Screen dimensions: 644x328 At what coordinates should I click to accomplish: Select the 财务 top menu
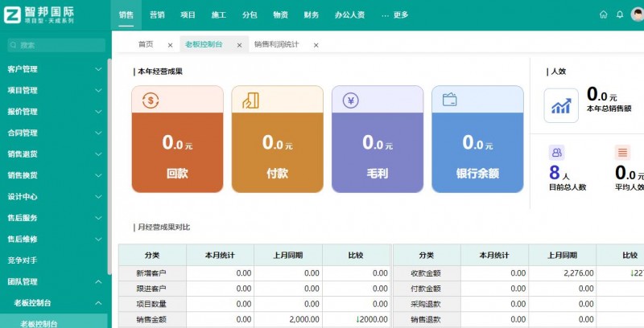(312, 14)
